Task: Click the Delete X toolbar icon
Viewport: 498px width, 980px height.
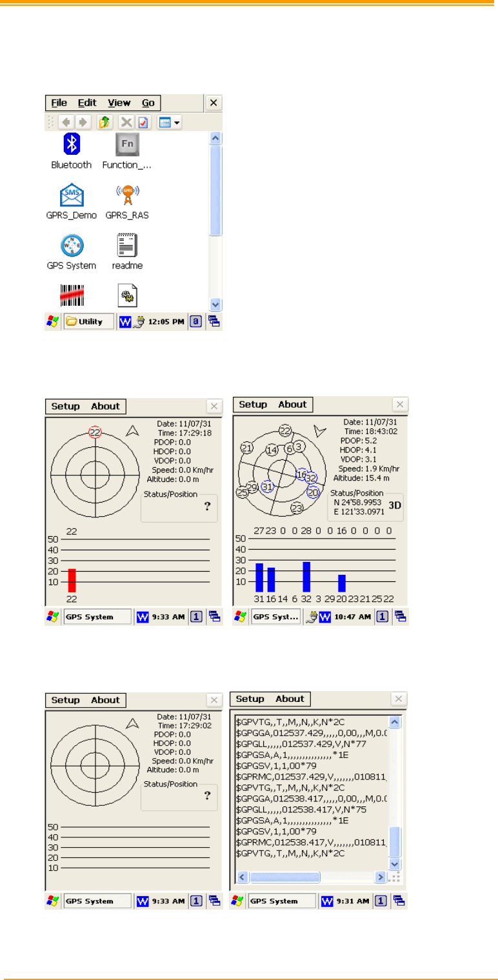Action: [127, 122]
